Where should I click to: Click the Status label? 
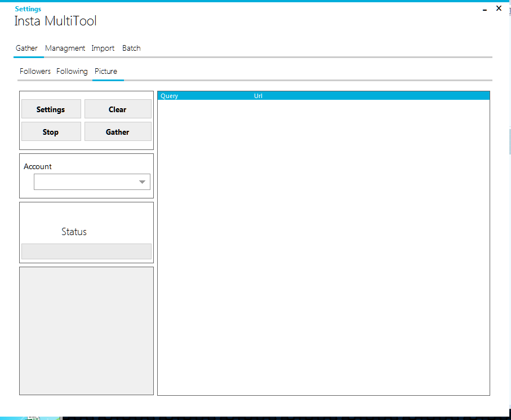tap(74, 232)
